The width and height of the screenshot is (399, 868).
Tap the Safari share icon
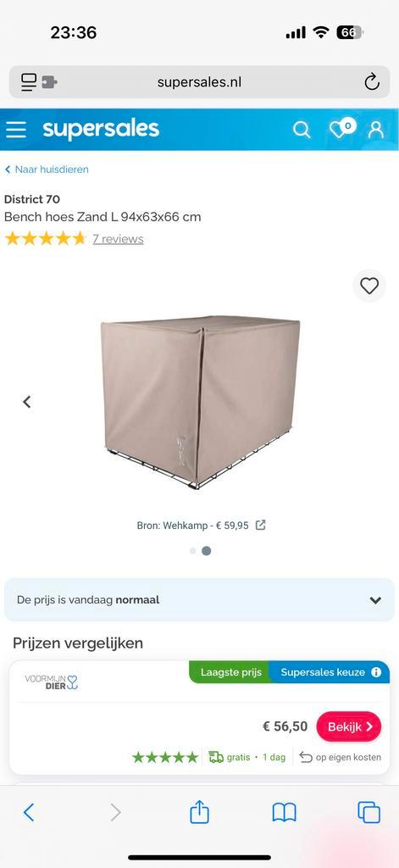tap(199, 813)
